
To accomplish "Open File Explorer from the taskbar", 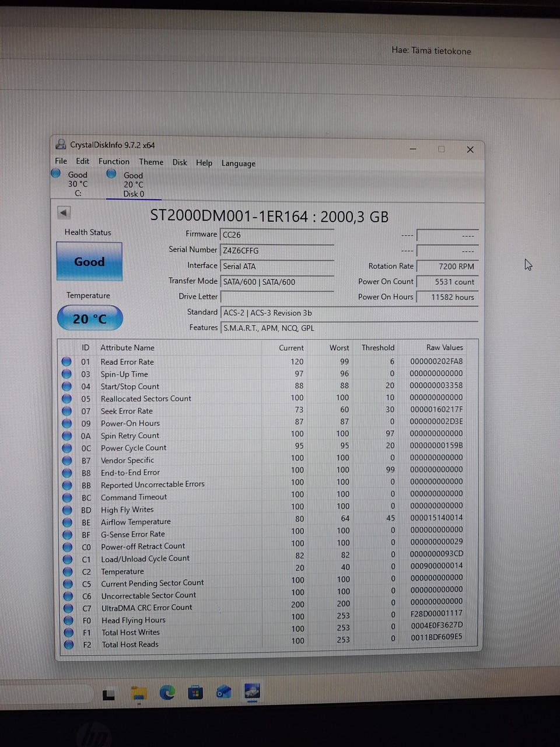I will (x=139, y=693).
